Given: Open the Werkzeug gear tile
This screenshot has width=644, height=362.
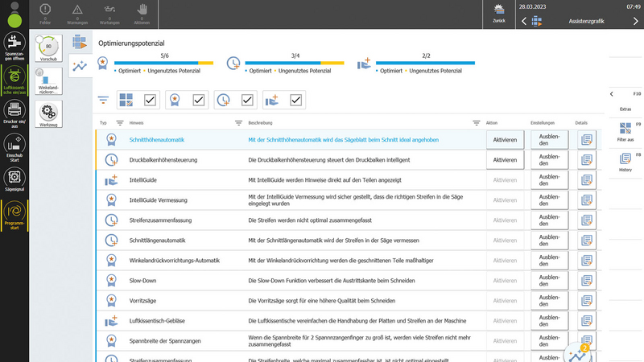Looking at the screenshot, I should pos(48,113).
